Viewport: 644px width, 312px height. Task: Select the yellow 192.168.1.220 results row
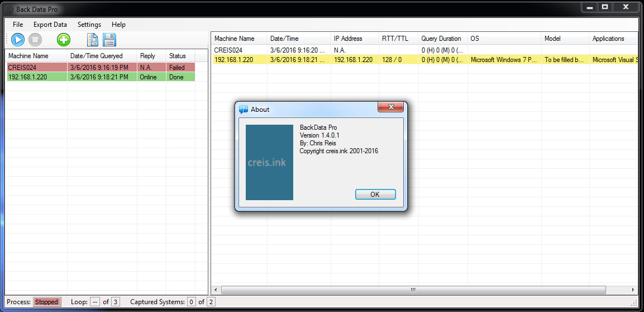(424, 60)
